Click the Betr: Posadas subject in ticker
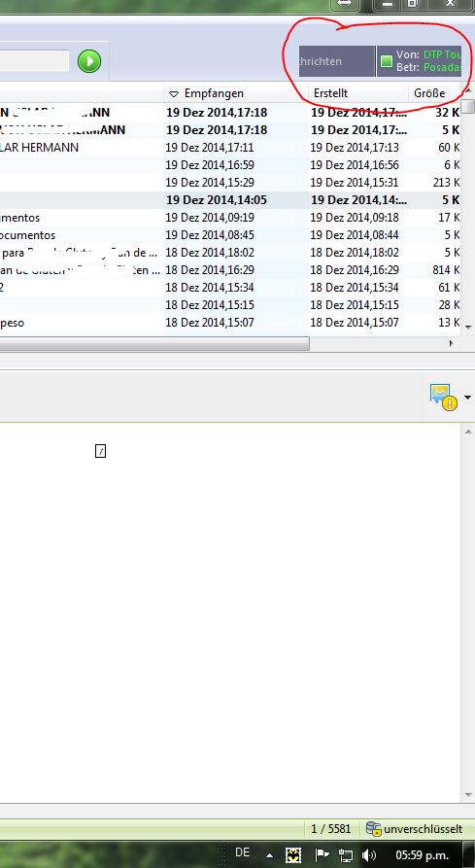475x868 pixels. pyautogui.click(x=428, y=67)
